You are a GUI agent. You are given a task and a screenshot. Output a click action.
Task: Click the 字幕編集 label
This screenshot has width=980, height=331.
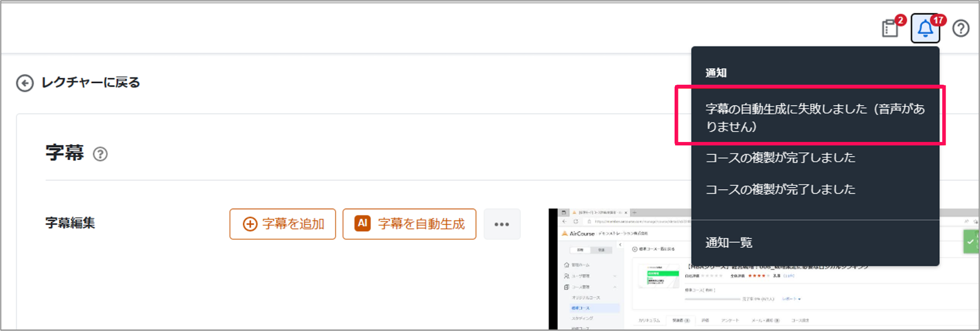click(70, 223)
